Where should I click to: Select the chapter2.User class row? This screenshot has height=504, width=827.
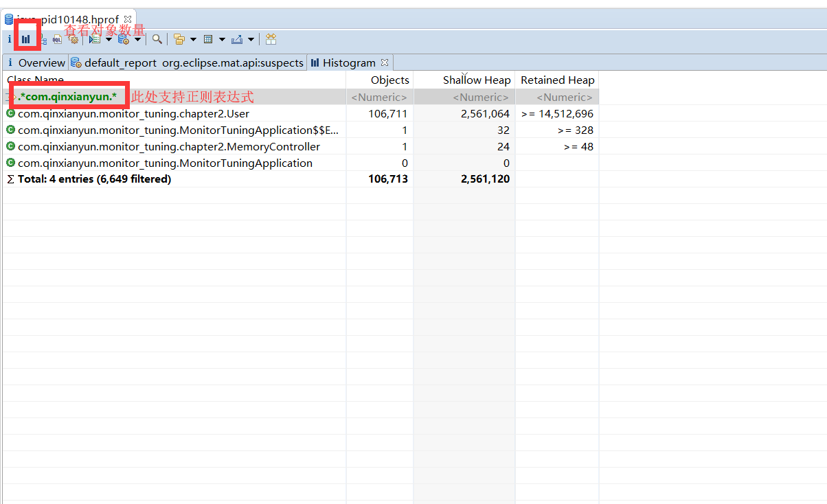(x=301, y=113)
